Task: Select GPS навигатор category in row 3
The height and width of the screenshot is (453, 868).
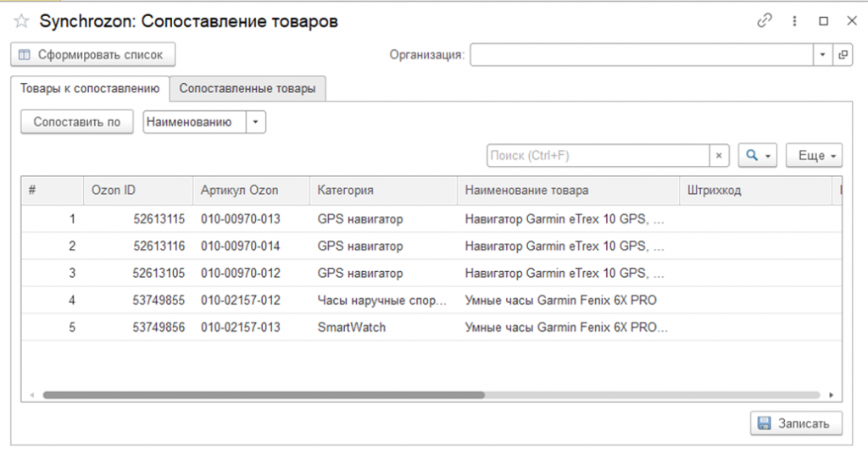Action: tap(384, 273)
